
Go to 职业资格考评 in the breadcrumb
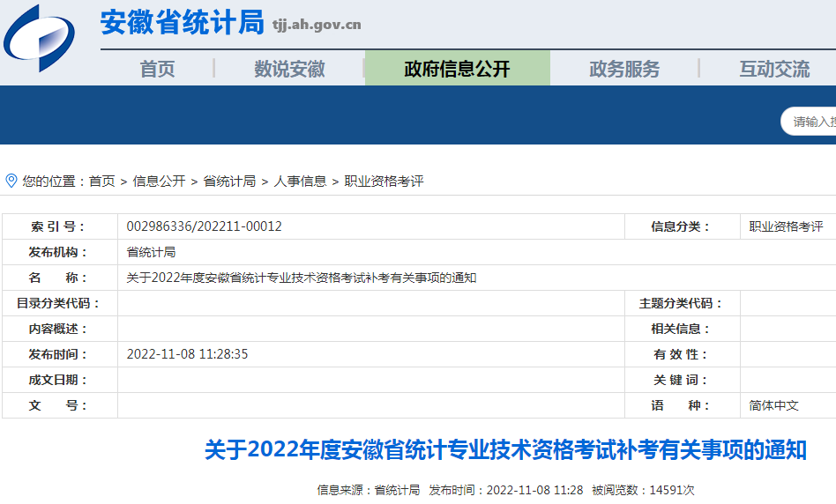[x=384, y=182]
